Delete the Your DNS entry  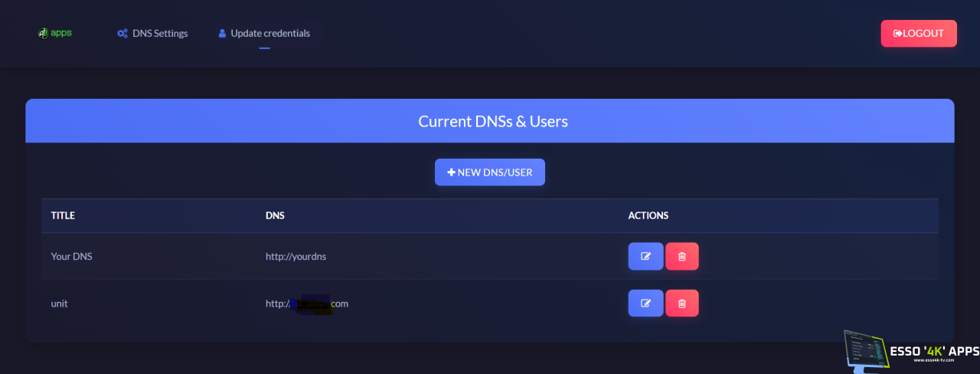(x=682, y=257)
